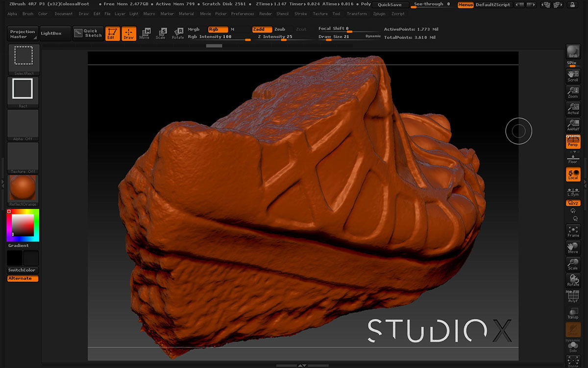Toggle Solo mode
The image size is (588, 368).
pos(573,347)
